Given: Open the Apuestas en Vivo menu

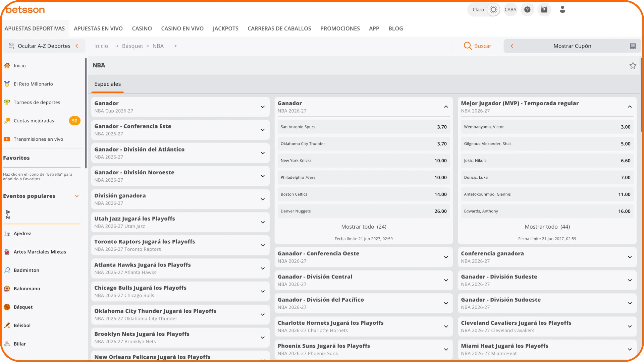Looking at the screenshot, I should 98,28.
